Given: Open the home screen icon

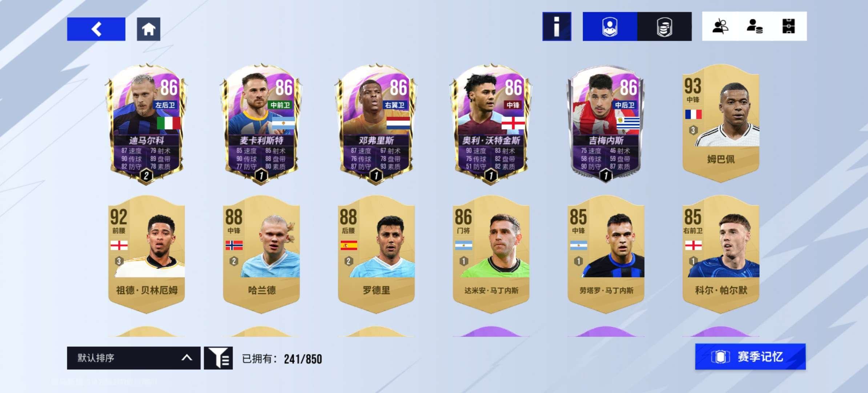Looking at the screenshot, I should 148,29.
